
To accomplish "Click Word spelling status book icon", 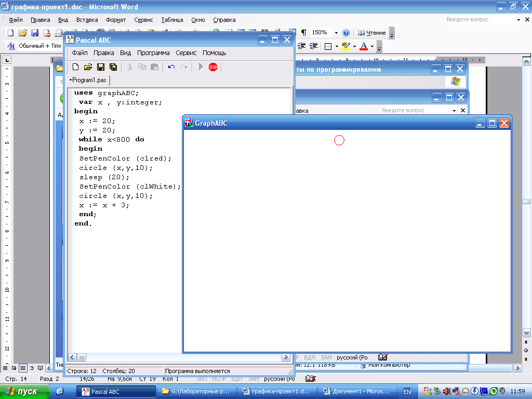I will (311, 379).
